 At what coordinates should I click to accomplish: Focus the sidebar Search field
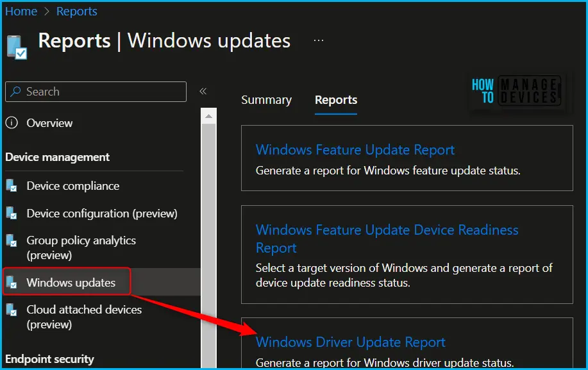point(103,92)
